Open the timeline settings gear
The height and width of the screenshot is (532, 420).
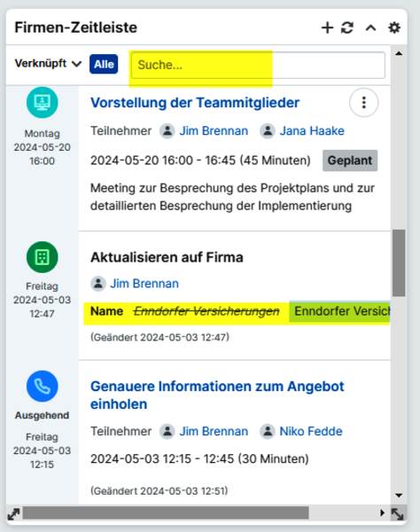[x=394, y=27]
